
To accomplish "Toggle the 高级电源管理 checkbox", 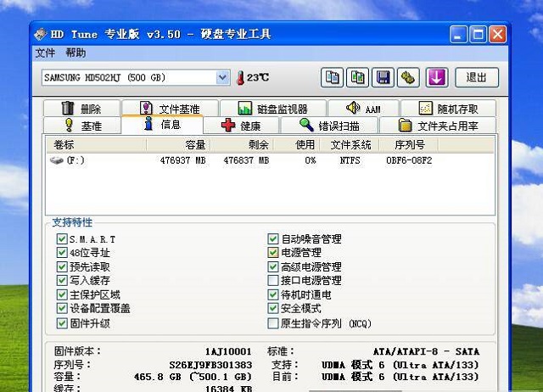I will click(273, 266).
